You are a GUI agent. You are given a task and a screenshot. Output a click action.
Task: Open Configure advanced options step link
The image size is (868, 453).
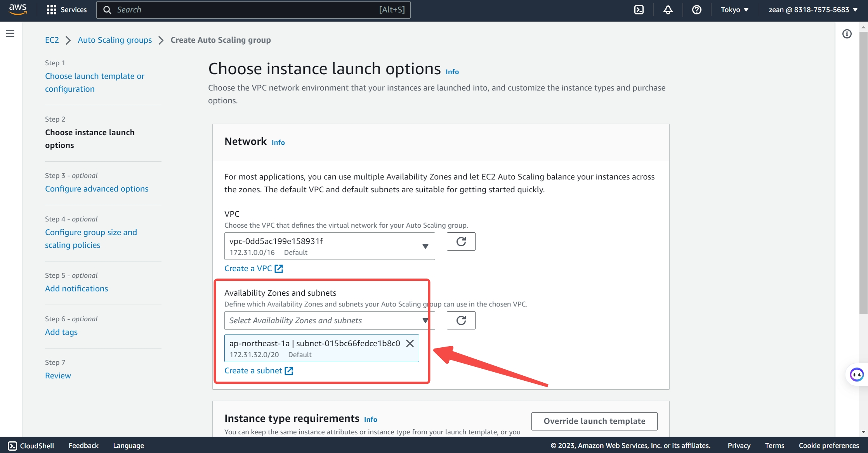coord(97,188)
